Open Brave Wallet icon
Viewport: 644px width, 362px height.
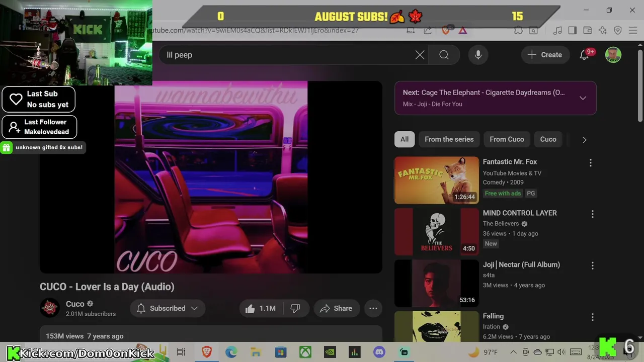point(588,30)
